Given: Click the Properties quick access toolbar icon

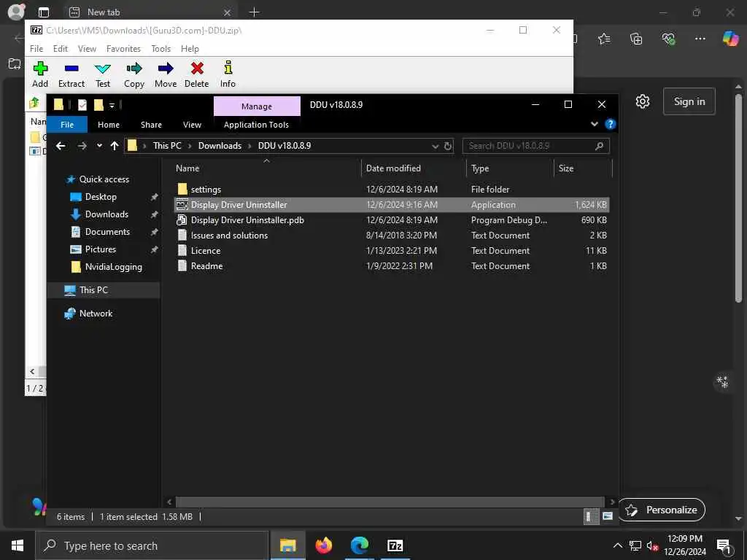Looking at the screenshot, I should tap(82, 105).
